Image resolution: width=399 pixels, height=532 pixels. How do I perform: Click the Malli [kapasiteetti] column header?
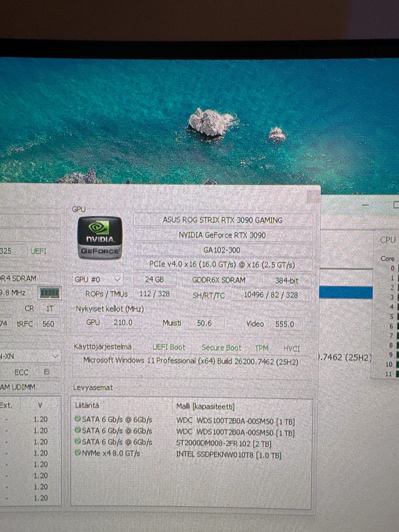[205, 406]
